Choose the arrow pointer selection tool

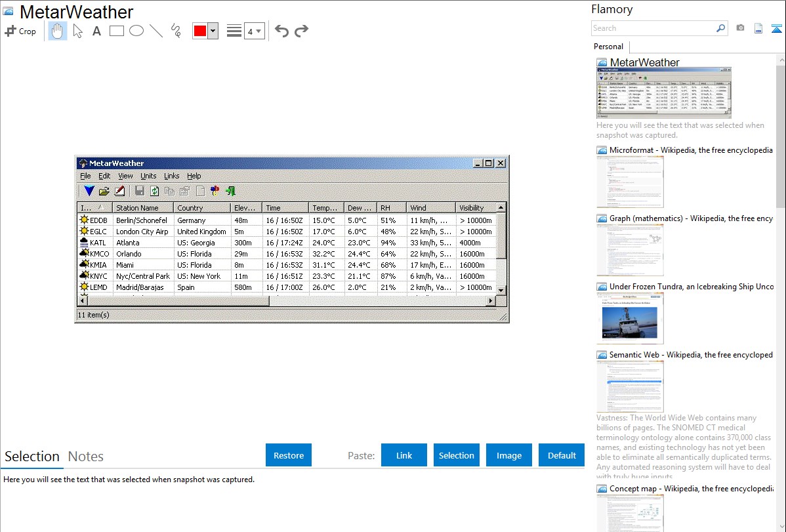(77, 31)
